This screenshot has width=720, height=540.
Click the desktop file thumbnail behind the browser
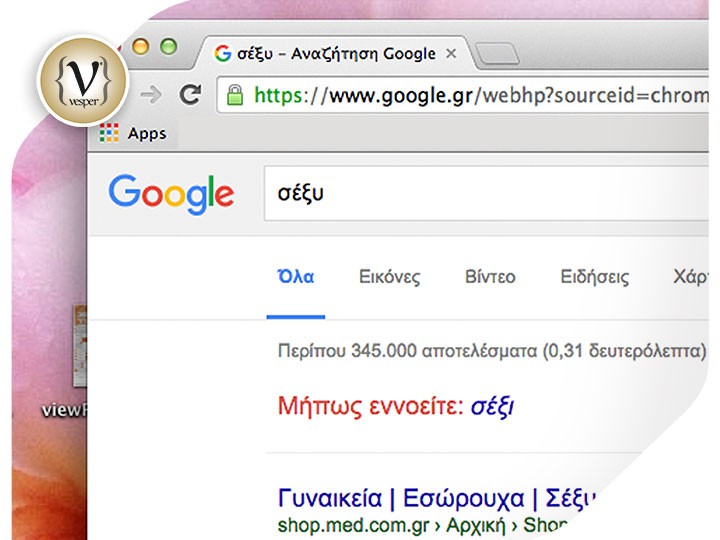coord(80,345)
